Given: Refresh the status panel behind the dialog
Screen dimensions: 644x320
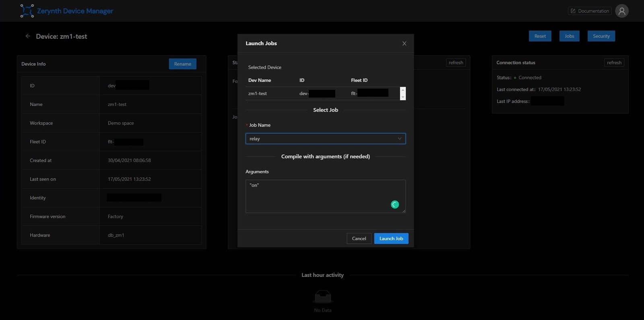Looking at the screenshot, I should pyautogui.click(x=456, y=62).
